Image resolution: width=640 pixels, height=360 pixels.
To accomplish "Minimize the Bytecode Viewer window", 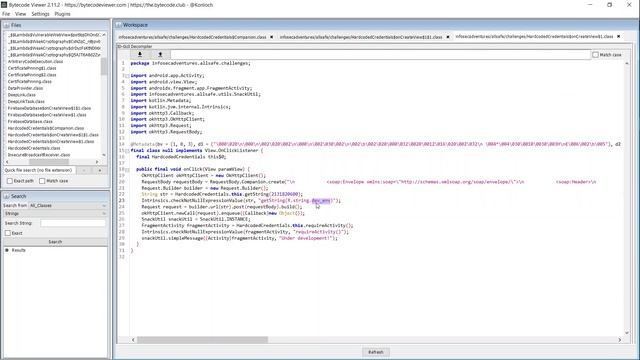I will tap(590, 5).
